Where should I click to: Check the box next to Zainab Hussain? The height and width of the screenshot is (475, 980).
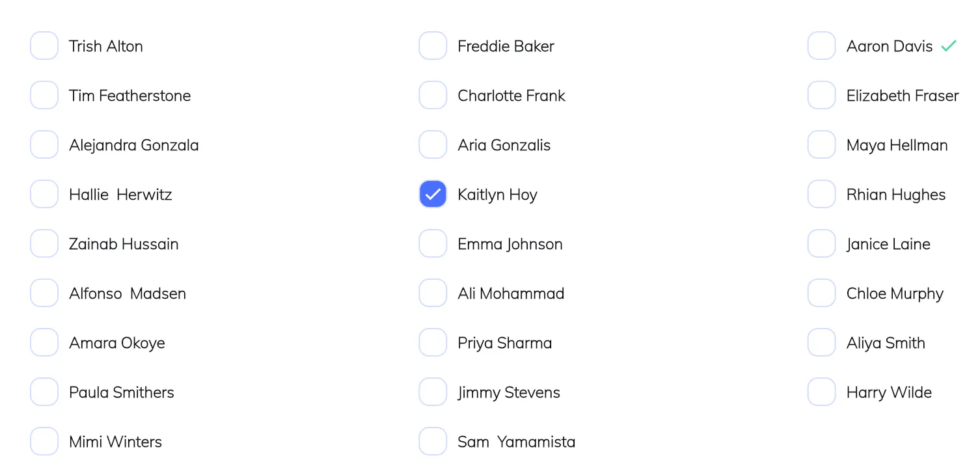pos(44,244)
